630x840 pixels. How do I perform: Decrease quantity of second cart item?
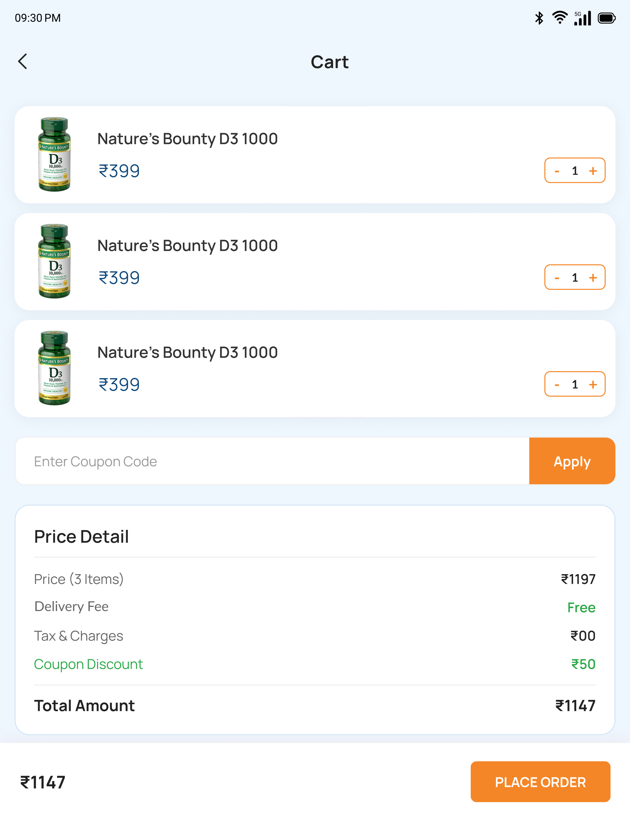click(557, 277)
